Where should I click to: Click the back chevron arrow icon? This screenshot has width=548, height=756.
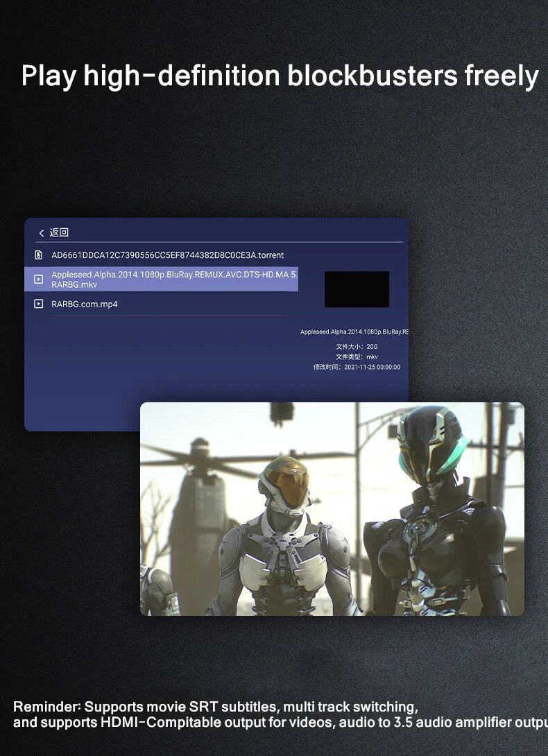42,233
